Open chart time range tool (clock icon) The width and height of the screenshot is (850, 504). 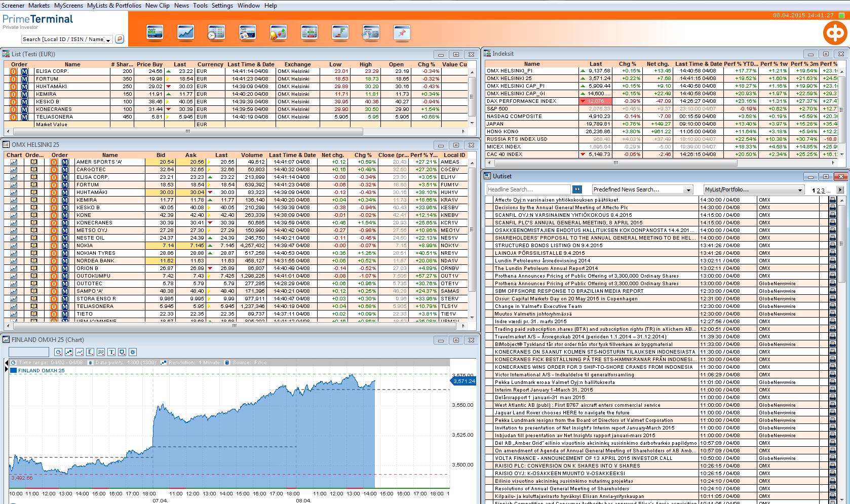click(58, 352)
